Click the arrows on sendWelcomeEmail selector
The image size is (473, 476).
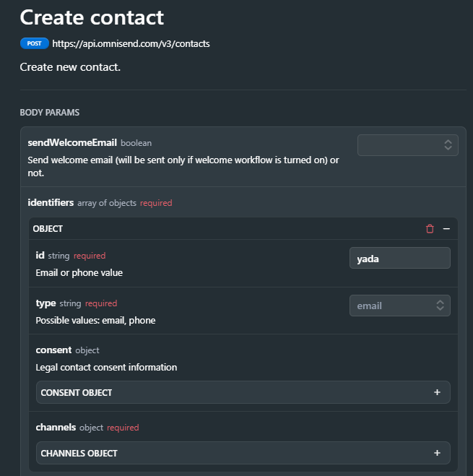[x=448, y=145]
